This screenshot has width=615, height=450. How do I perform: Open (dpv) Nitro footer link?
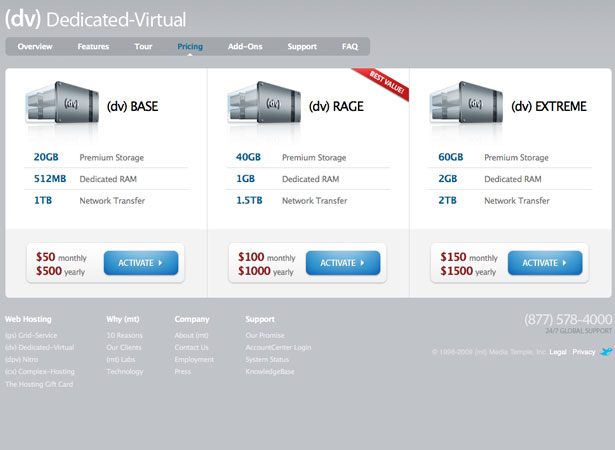tap(22, 360)
